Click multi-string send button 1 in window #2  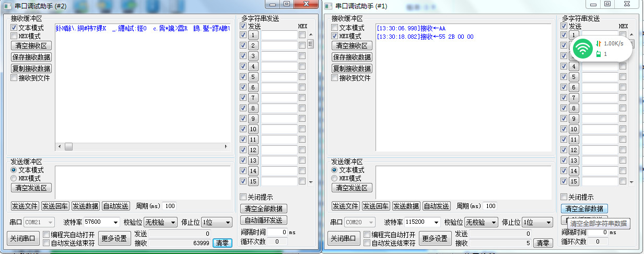(253, 35)
